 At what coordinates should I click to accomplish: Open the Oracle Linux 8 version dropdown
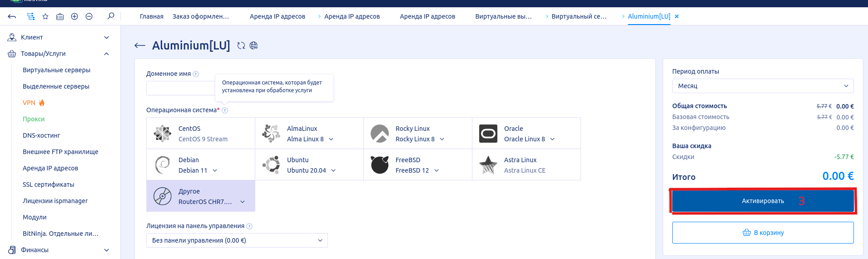(x=552, y=139)
